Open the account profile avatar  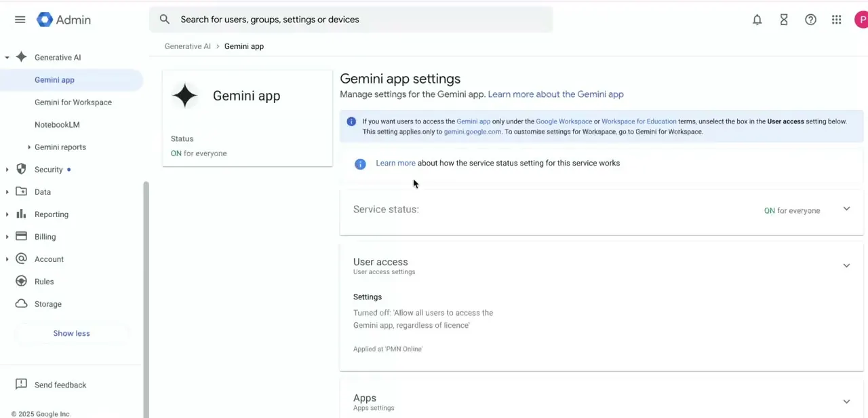(861, 20)
